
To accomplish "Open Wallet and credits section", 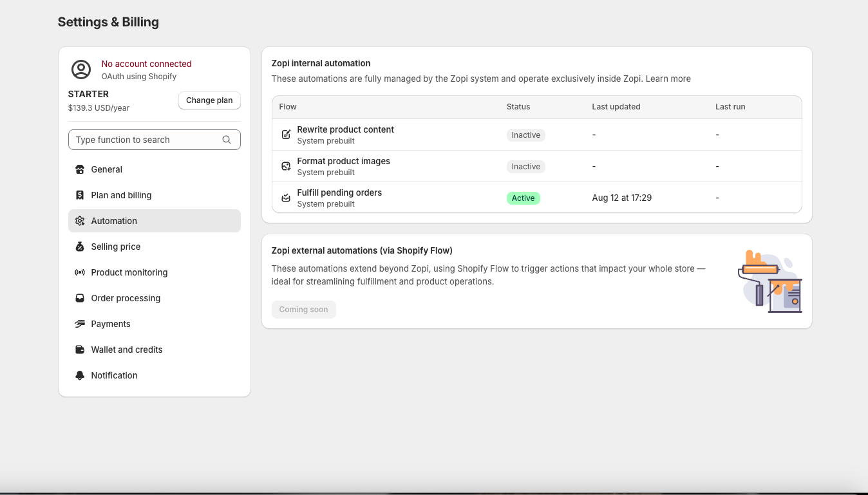I will pyautogui.click(x=155, y=350).
